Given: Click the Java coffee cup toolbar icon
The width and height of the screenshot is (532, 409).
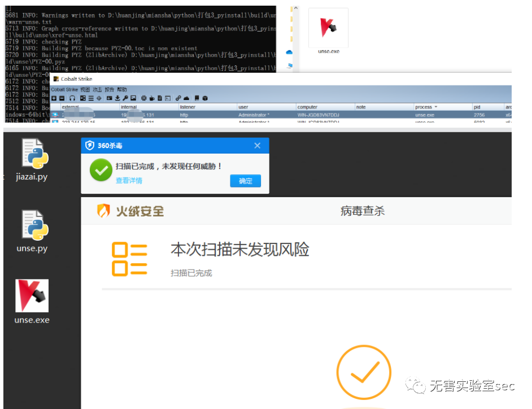Looking at the screenshot, I should [x=152, y=98].
